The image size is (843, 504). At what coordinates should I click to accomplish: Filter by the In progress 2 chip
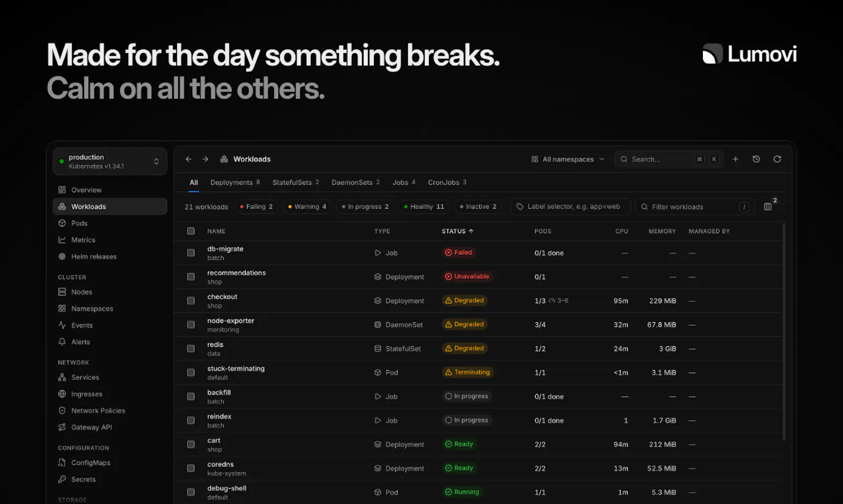point(365,206)
